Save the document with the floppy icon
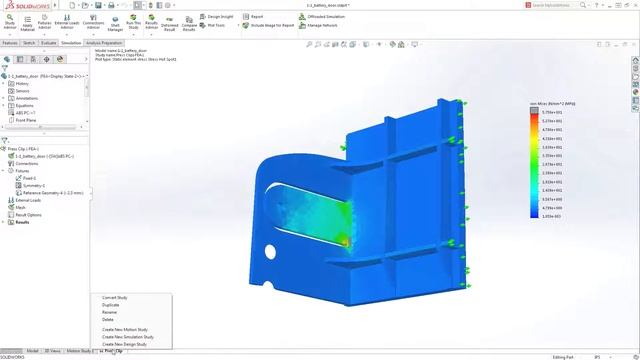The image size is (640, 360). (x=98, y=5)
